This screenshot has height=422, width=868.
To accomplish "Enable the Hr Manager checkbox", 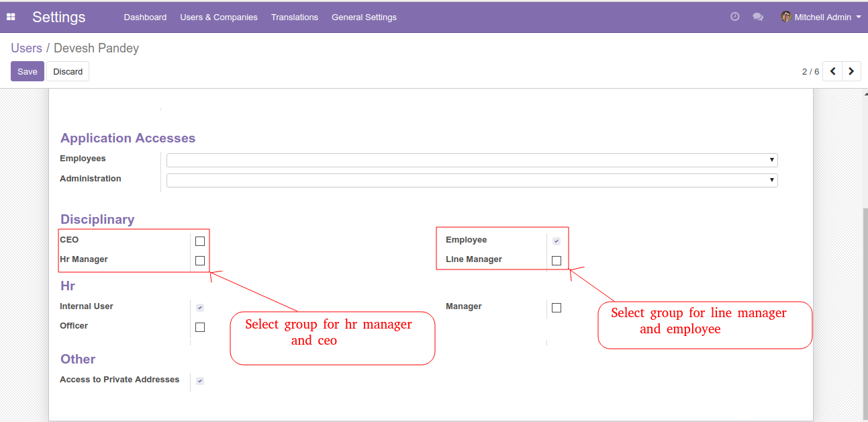I will coord(200,261).
